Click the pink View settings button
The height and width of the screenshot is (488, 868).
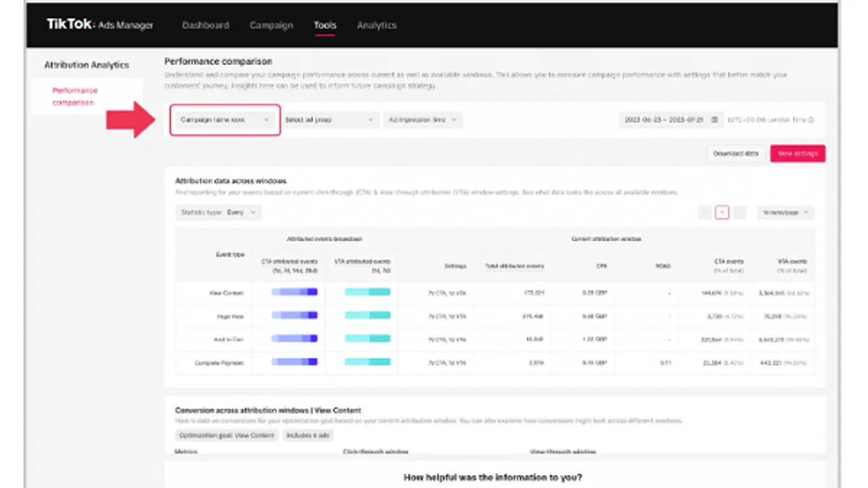coord(798,153)
